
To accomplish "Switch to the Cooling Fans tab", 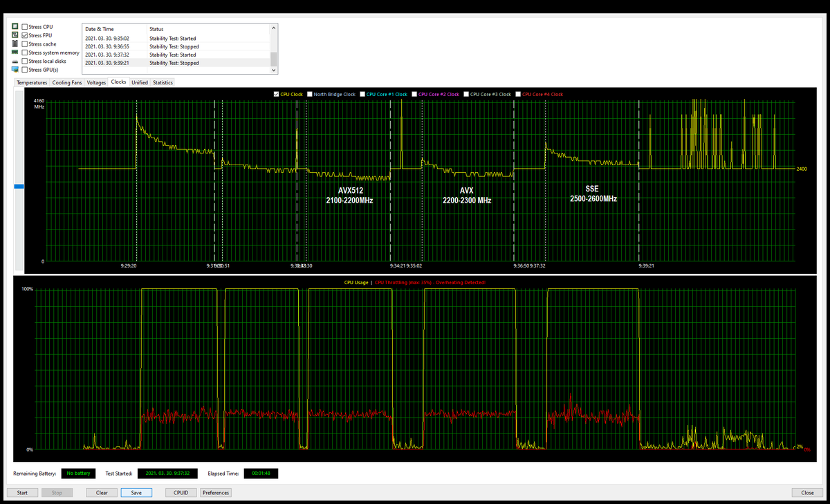I will 67,82.
